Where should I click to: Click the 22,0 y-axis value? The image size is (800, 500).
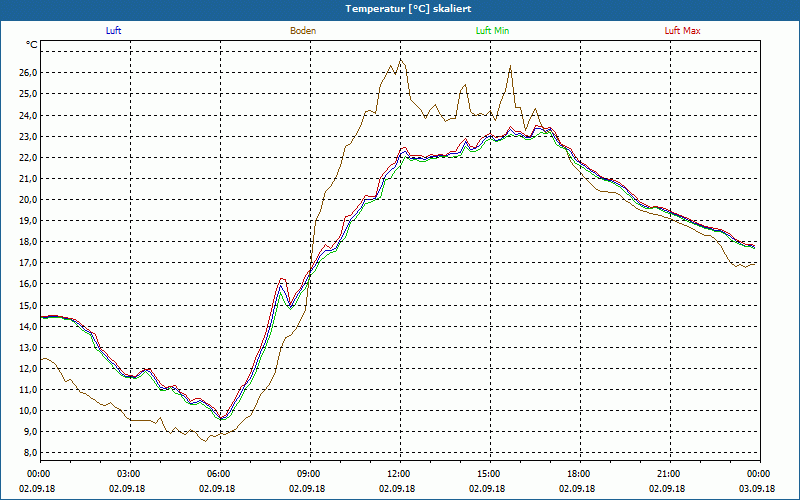point(29,158)
